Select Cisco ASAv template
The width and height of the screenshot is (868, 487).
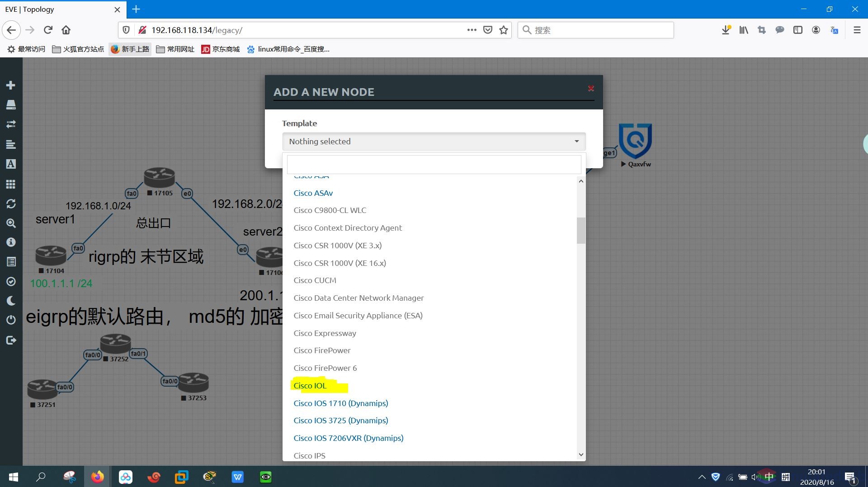(313, 193)
